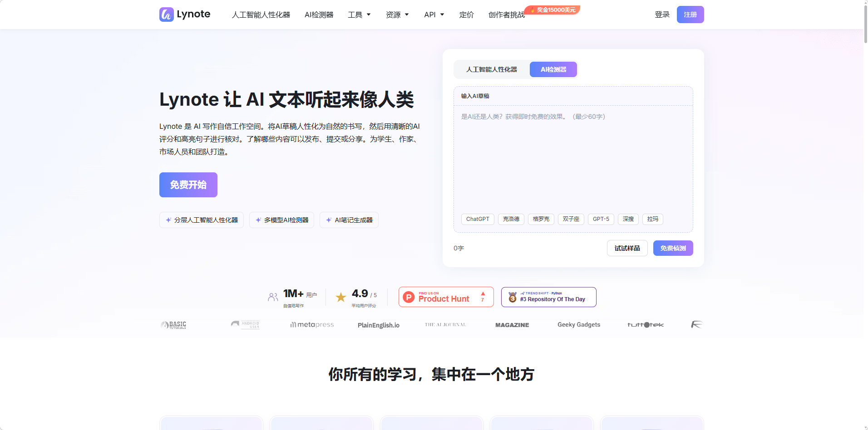Click the 奖金15000美元 badge
Viewport: 868px width, 430px height.
tap(552, 10)
